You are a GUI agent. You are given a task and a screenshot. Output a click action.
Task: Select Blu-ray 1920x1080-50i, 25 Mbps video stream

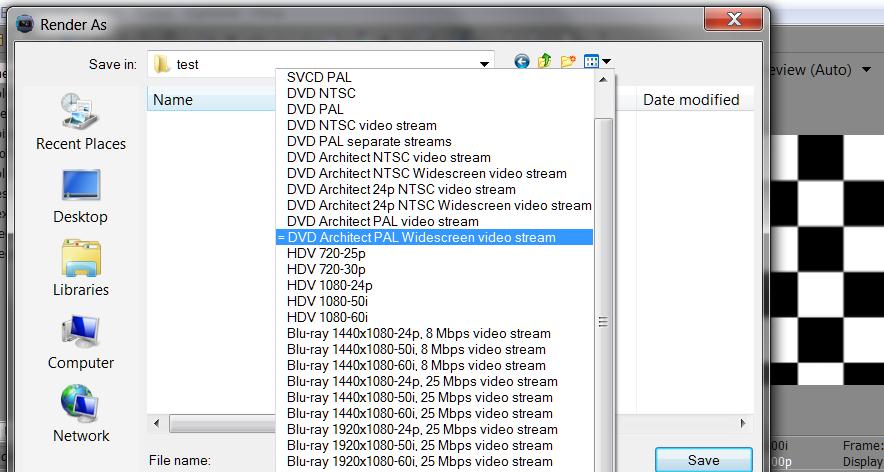(x=434, y=445)
